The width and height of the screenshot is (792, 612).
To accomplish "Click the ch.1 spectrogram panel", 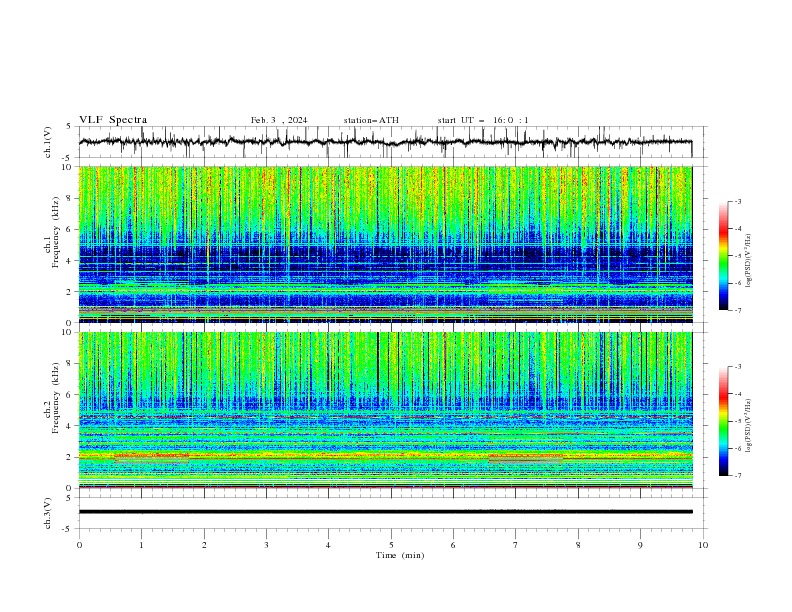I will tap(385, 244).
